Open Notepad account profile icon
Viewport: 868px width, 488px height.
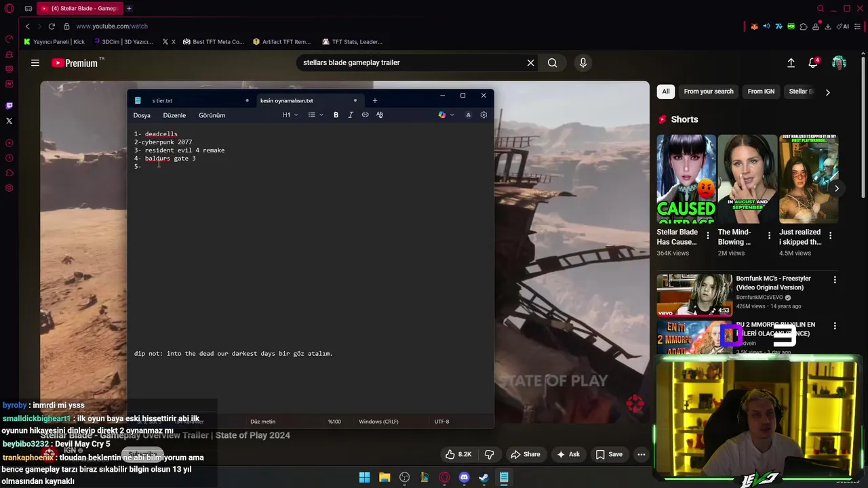[x=468, y=115]
